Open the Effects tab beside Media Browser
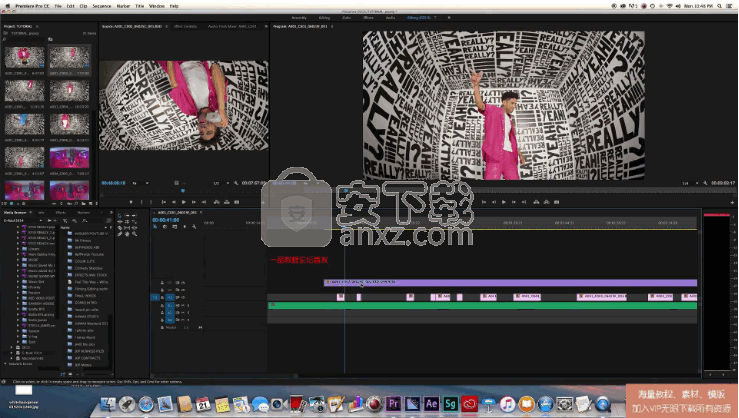 61,213
